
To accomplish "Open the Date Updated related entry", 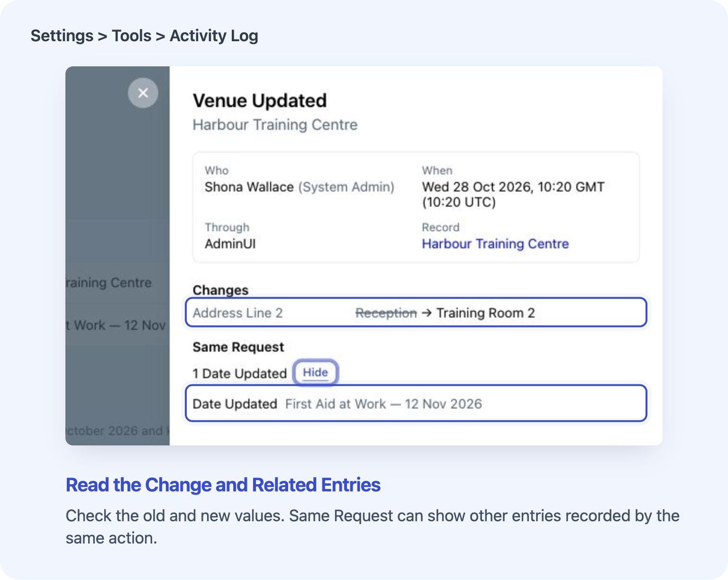I will click(x=416, y=403).
